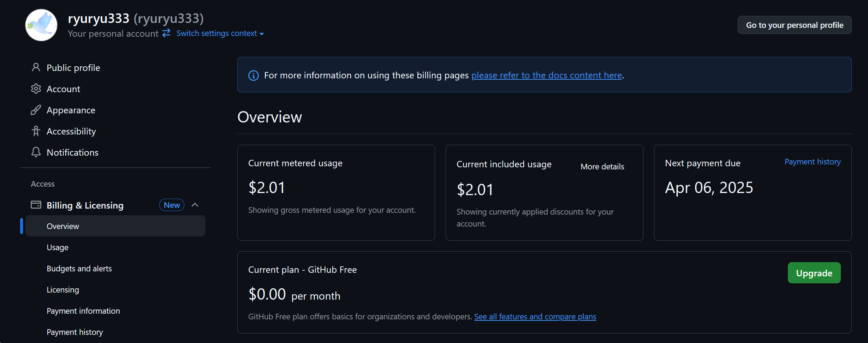Viewport: 868px width, 343px height.
Task: Click the Account gear icon
Action: pos(36,89)
